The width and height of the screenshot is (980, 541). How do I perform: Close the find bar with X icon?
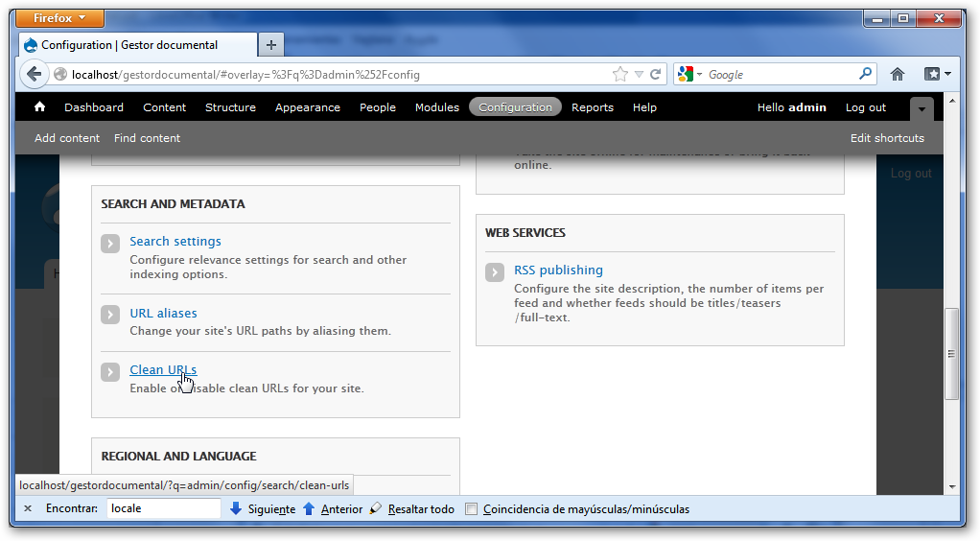pos(28,509)
